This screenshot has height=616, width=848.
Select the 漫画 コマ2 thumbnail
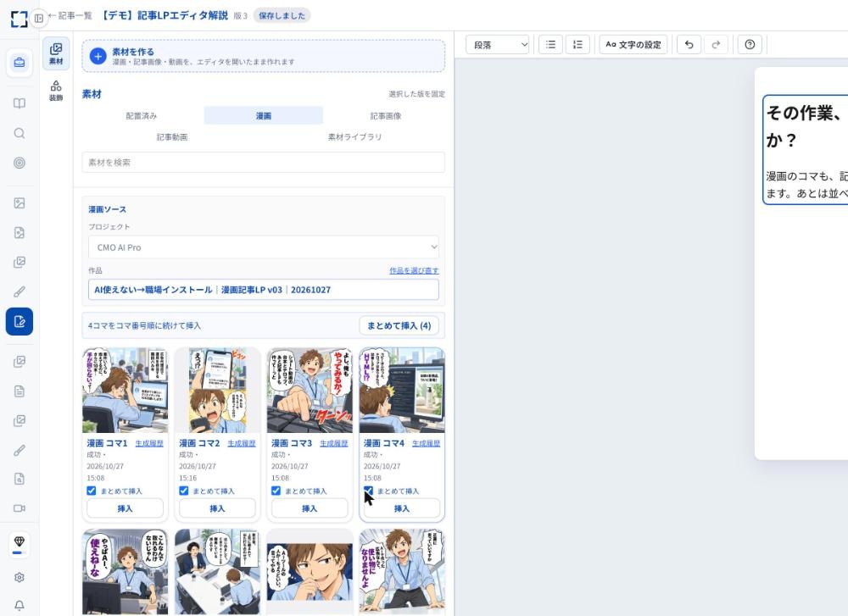[x=217, y=390]
